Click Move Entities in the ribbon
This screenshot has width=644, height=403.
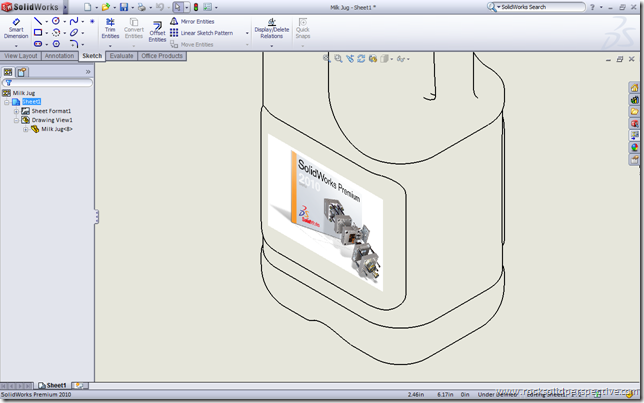tap(192, 44)
